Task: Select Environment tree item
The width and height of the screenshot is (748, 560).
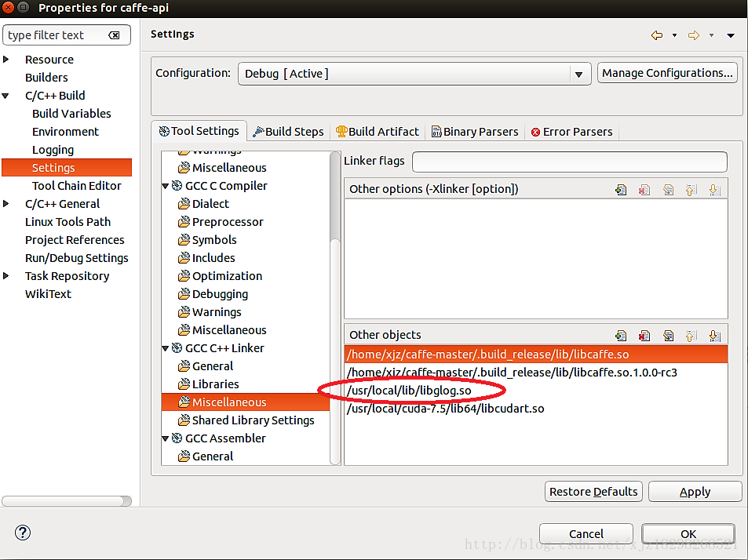Action: click(x=65, y=132)
